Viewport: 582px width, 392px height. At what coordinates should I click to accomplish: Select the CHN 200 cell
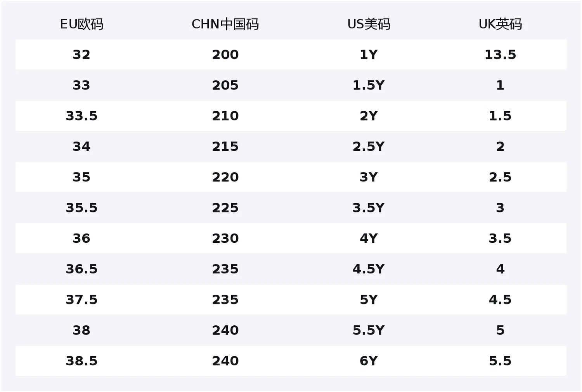coord(225,55)
